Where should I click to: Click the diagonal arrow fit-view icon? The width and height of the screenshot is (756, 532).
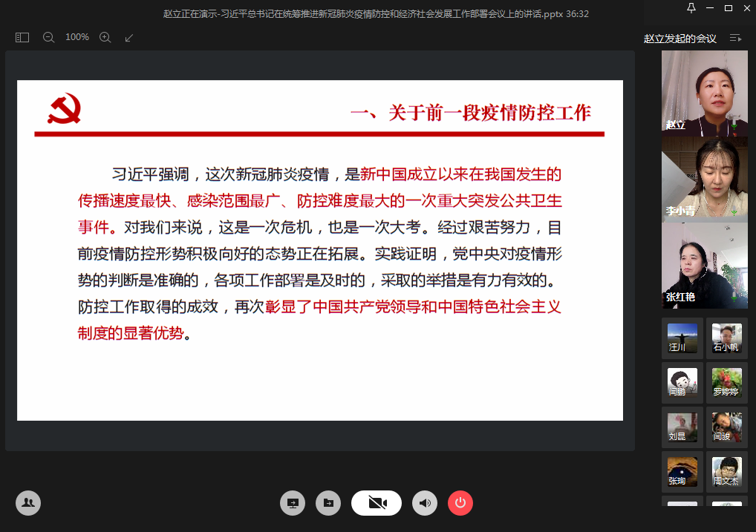(x=129, y=37)
